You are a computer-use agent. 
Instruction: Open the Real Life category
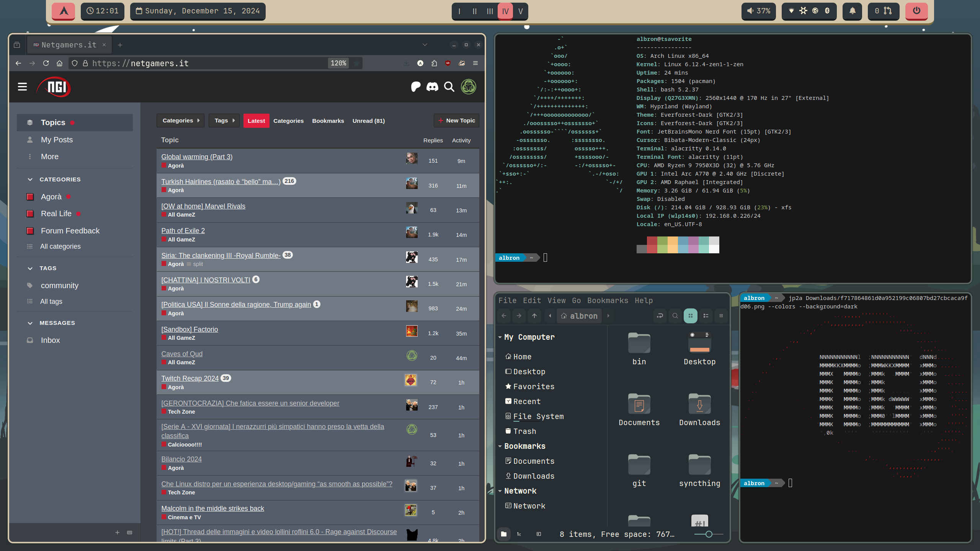[x=75, y=214]
